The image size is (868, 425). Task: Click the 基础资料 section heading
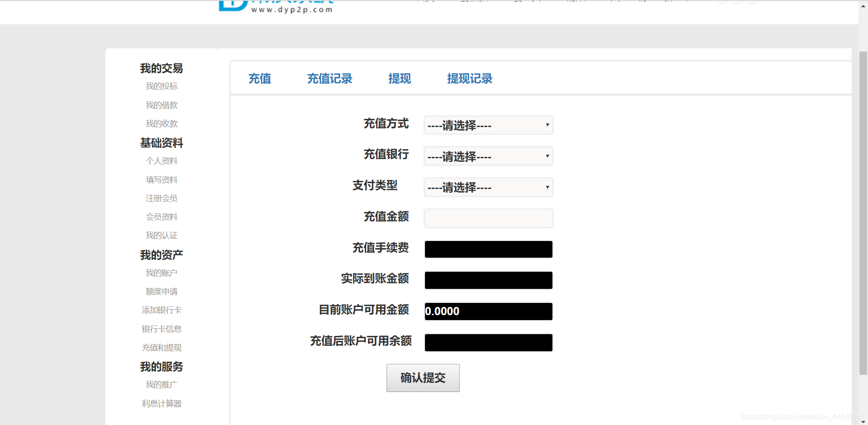pos(161,143)
